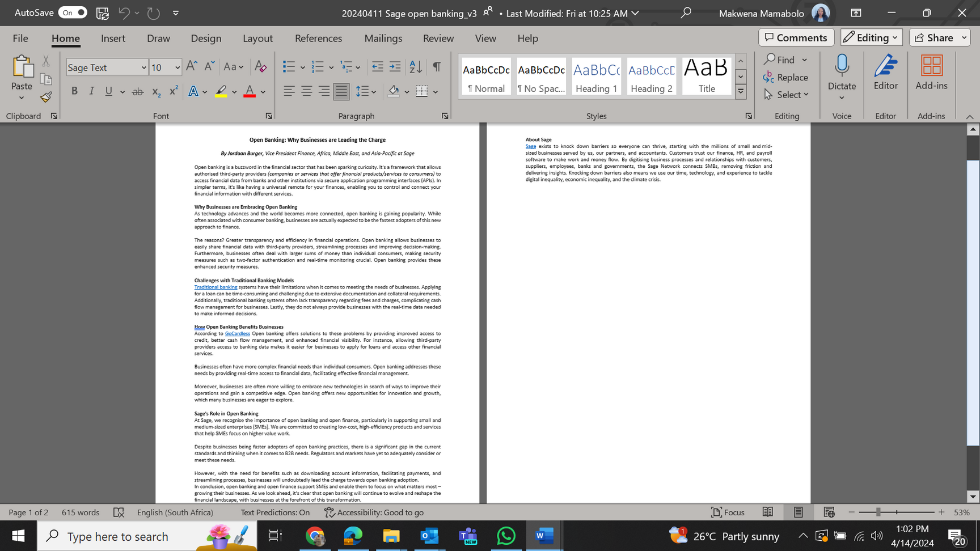Click the zoom slider handle in status bar

pos(878,512)
